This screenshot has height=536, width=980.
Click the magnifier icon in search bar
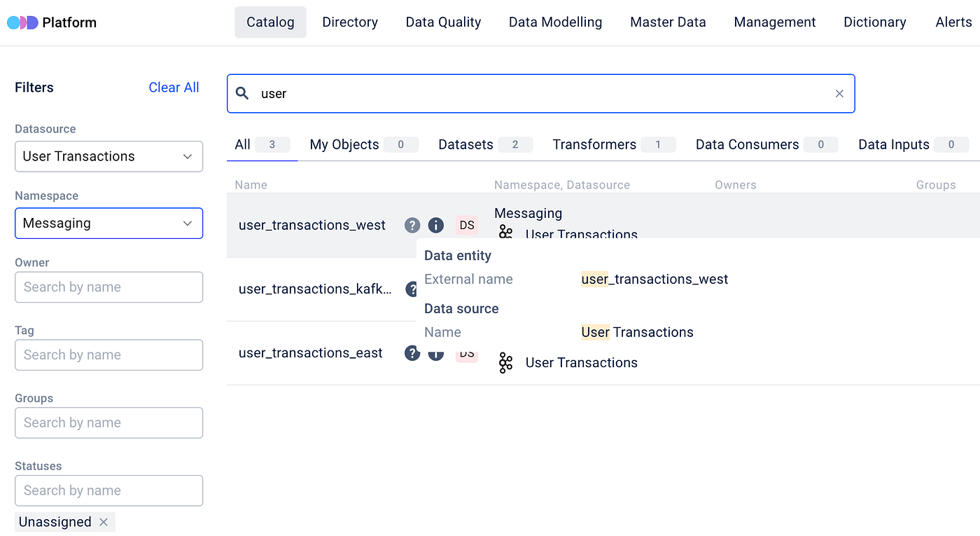pyautogui.click(x=242, y=93)
